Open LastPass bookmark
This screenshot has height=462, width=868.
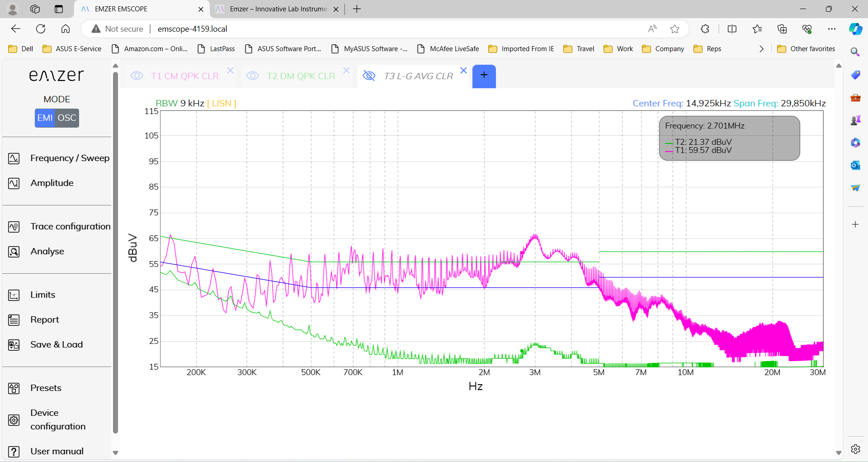pos(217,49)
